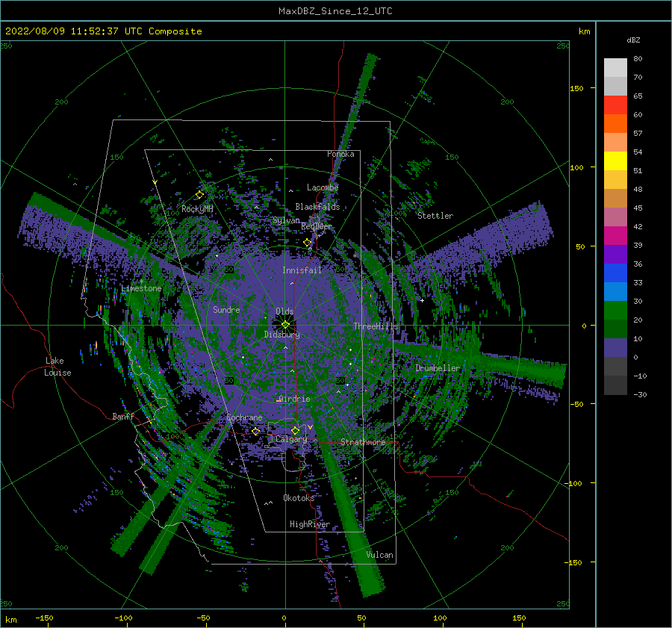Click the Limestone label
672x628 pixels.
click(141, 288)
